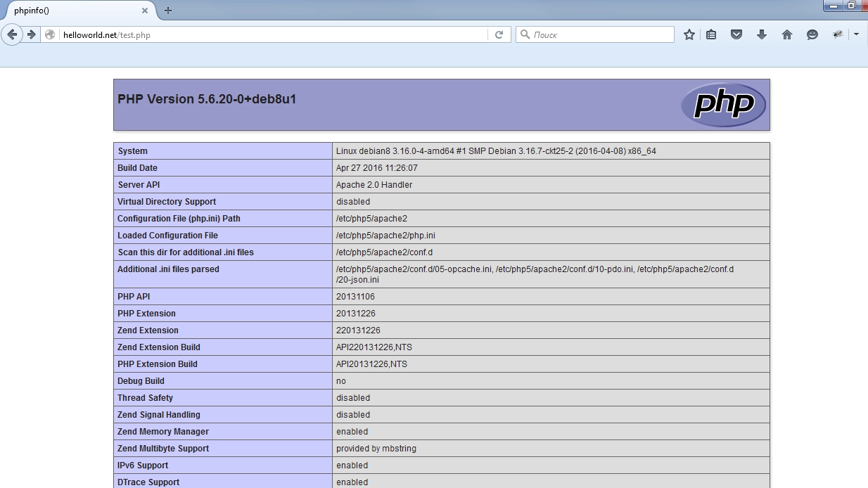This screenshot has height=488, width=868.
Task: Close the phpinfo() tab
Action: [x=145, y=11]
